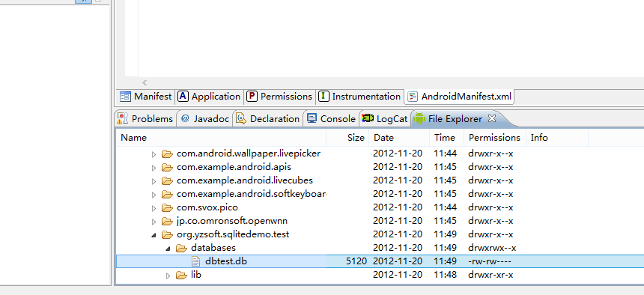Click the Declaration view icon
This screenshot has height=295, width=644.
pyautogui.click(x=240, y=119)
